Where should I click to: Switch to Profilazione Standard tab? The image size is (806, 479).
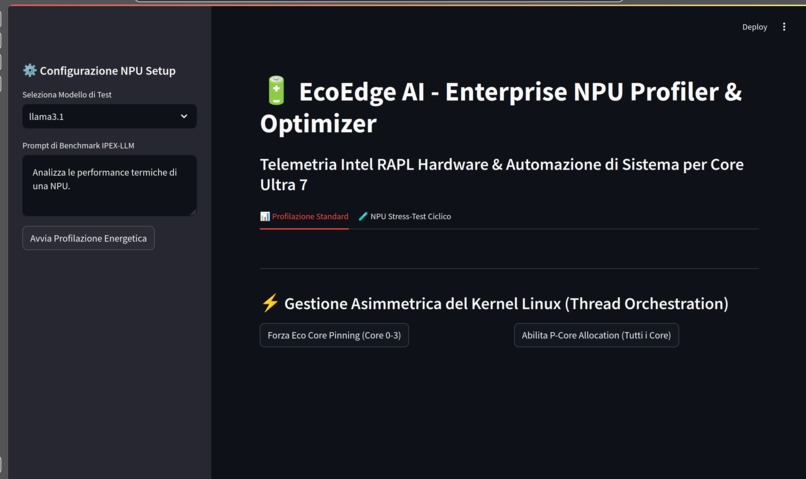pyautogui.click(x=304, y=216)
